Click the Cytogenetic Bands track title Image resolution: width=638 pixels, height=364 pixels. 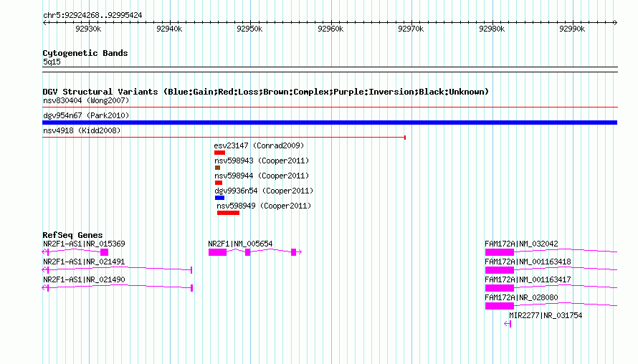[x=85, y=53]
